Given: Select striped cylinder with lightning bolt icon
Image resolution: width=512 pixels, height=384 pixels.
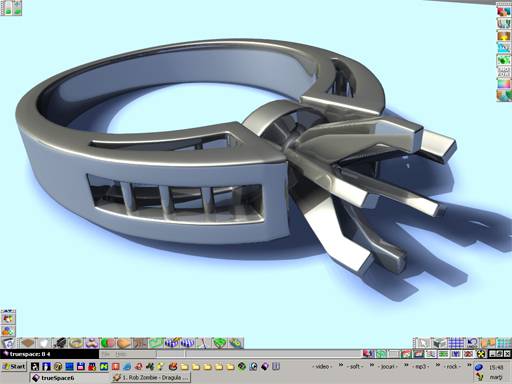Looking at the screenshot, I should (x=172, y=343).
